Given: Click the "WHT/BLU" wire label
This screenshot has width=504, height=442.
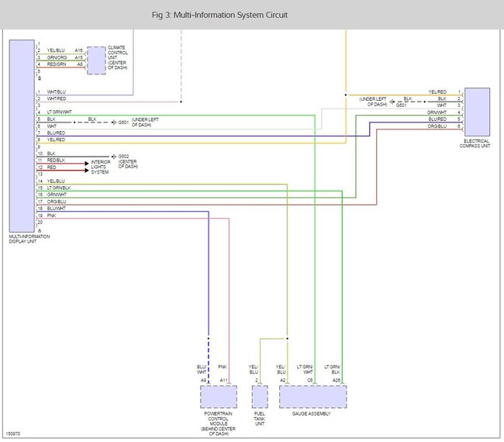Looking at the screenshot, I should click(x=57, y=92).
